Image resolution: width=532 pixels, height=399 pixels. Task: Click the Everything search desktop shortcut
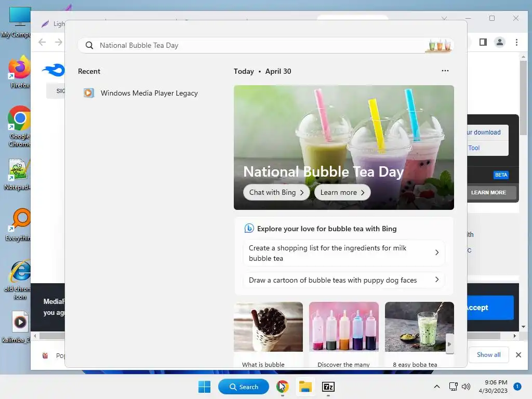18,225
